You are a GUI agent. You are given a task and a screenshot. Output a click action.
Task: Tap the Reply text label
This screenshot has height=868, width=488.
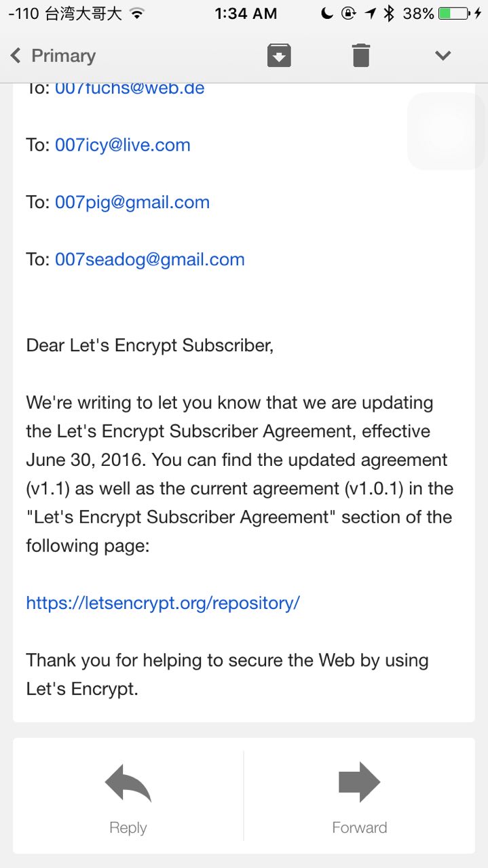[128, 827]
